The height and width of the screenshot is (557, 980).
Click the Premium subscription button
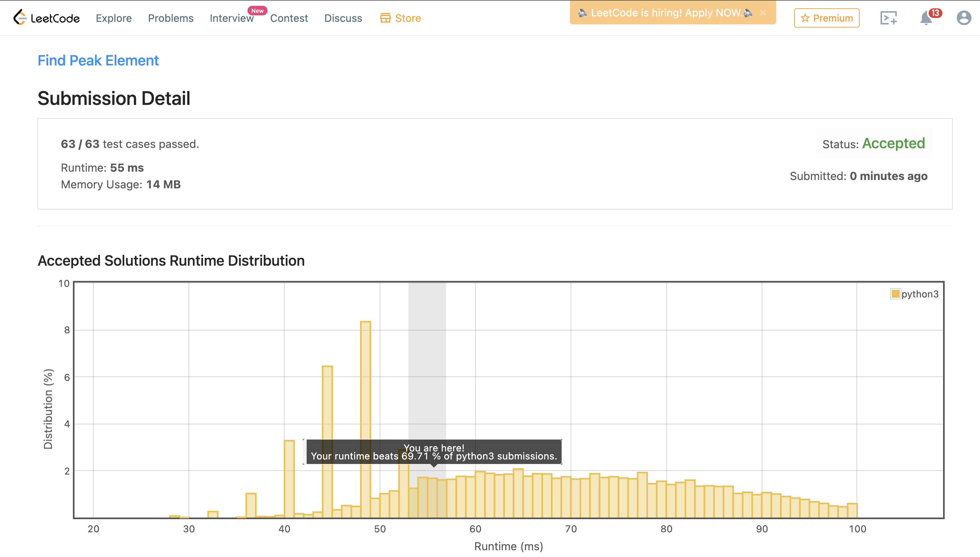pos(827,18)
